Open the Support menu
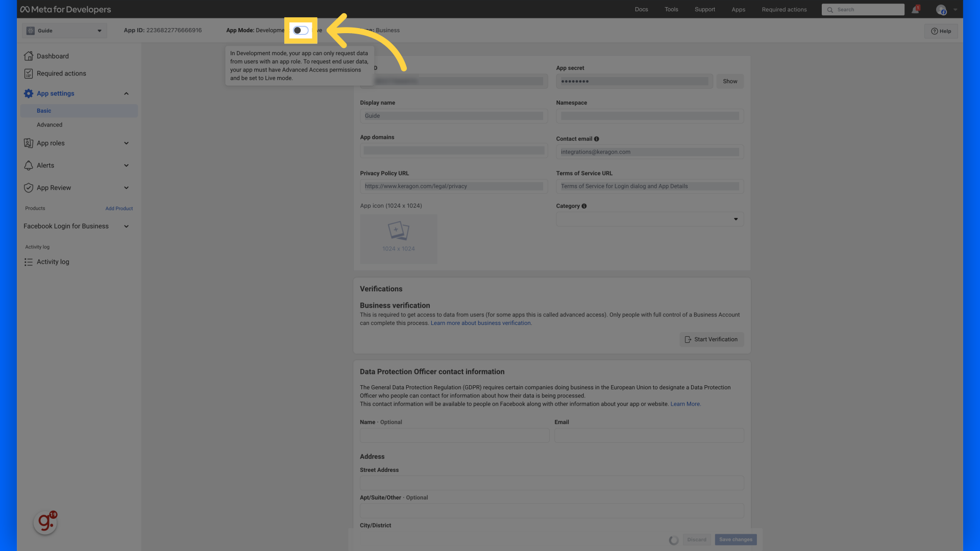The image size is (980, 551). (704, 10)
